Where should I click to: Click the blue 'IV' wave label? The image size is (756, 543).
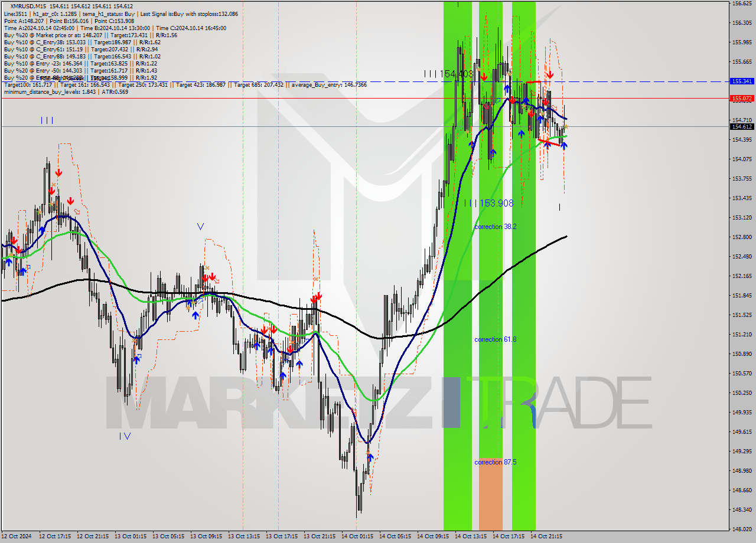pos(125,436)
